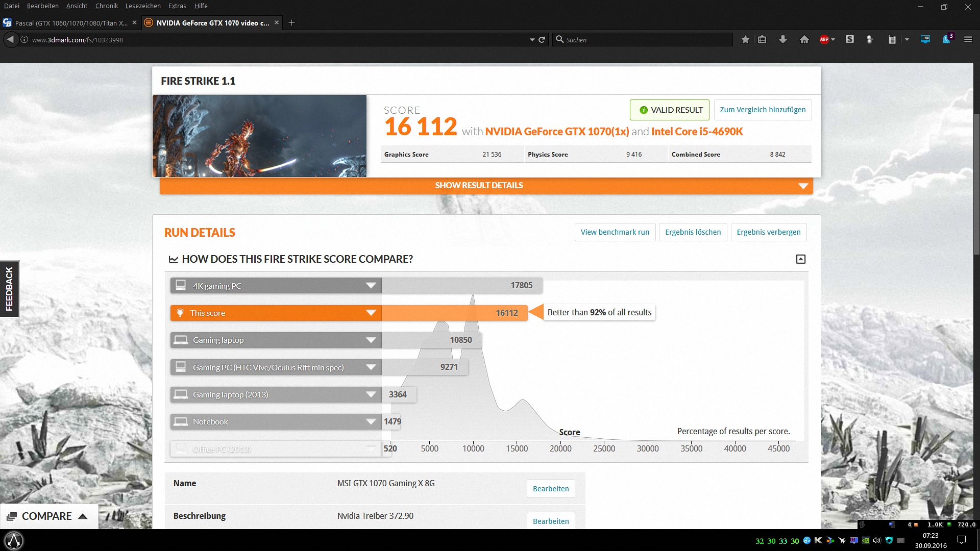Click the Fire Strike screenshot thumbnail
980x551 pixels.
(259, 136)
